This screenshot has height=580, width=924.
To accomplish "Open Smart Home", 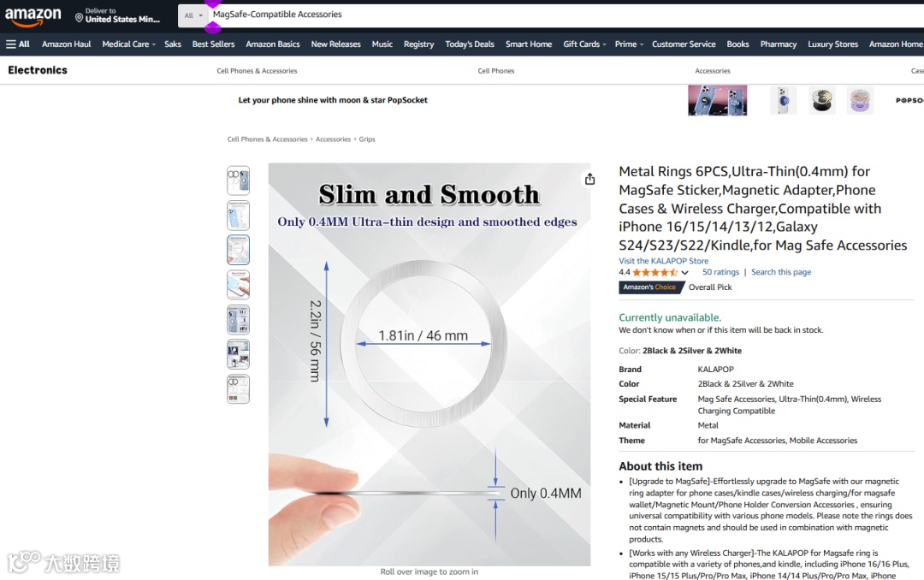I will 529,44.
